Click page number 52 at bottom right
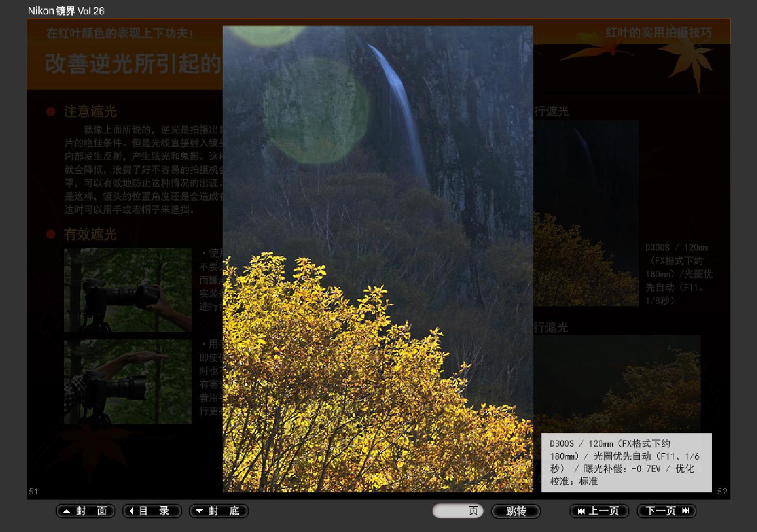This screenshot has height=532, width=757. click(x=722, y=492)
